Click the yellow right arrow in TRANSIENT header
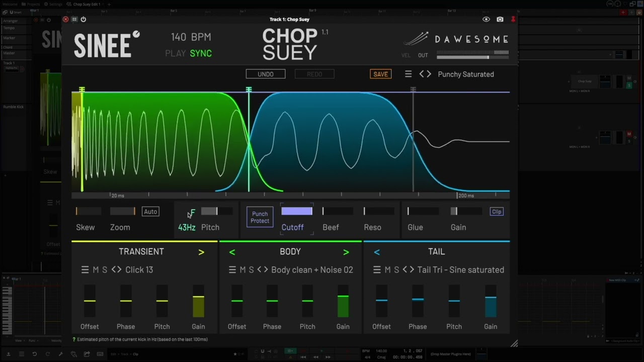 201,252
